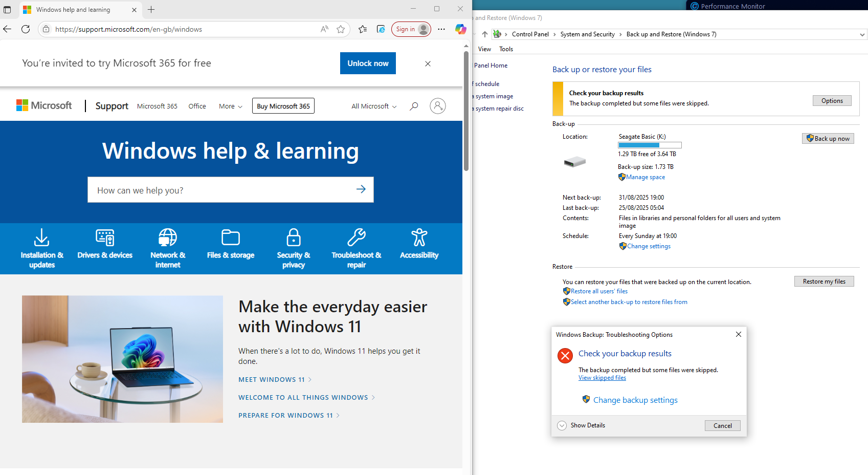
Task: Submit the help search with the arrow icon
Action: point(361,189)
